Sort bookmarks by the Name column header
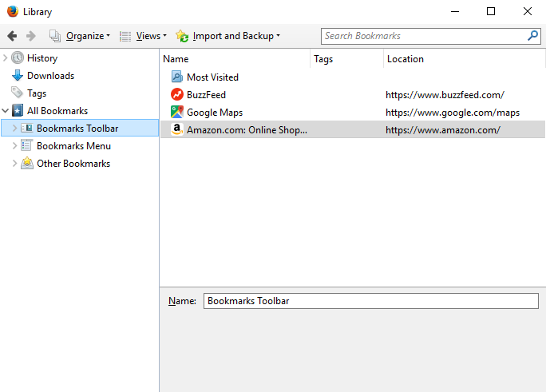This screenshot has width=546, height=392. tap(235, 59)
